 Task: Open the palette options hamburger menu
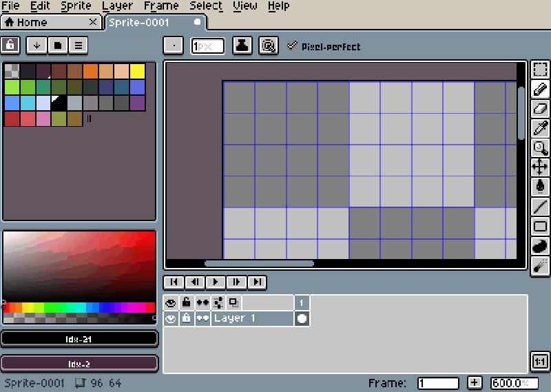click(79, 45)
